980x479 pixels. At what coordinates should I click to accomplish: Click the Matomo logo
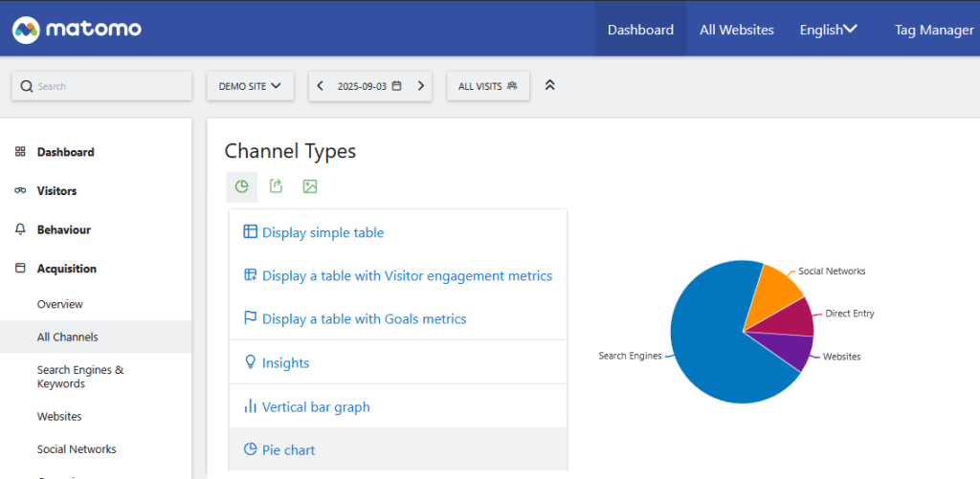click(78, 29)
